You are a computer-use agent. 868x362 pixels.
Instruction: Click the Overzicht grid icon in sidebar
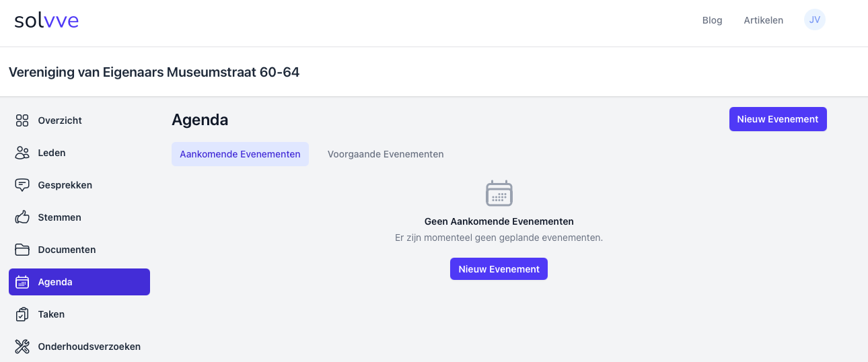pyautogui.click(x=22, y=120)
